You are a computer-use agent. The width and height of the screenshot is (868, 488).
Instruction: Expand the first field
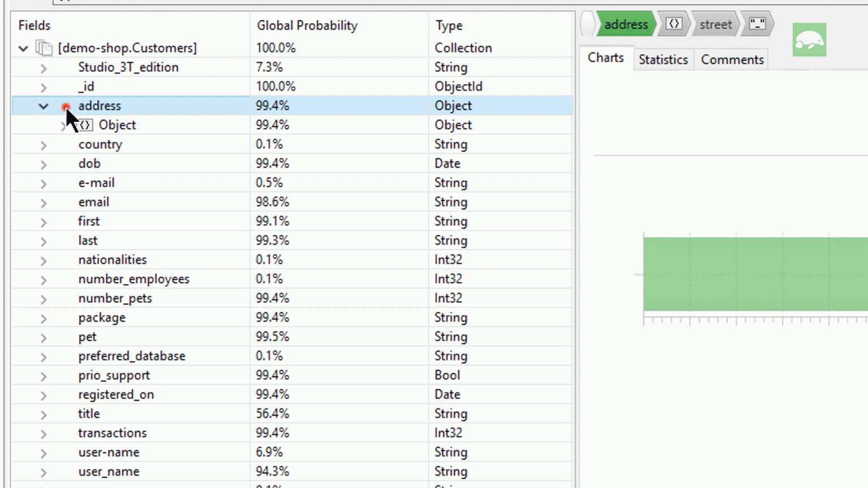44,222
